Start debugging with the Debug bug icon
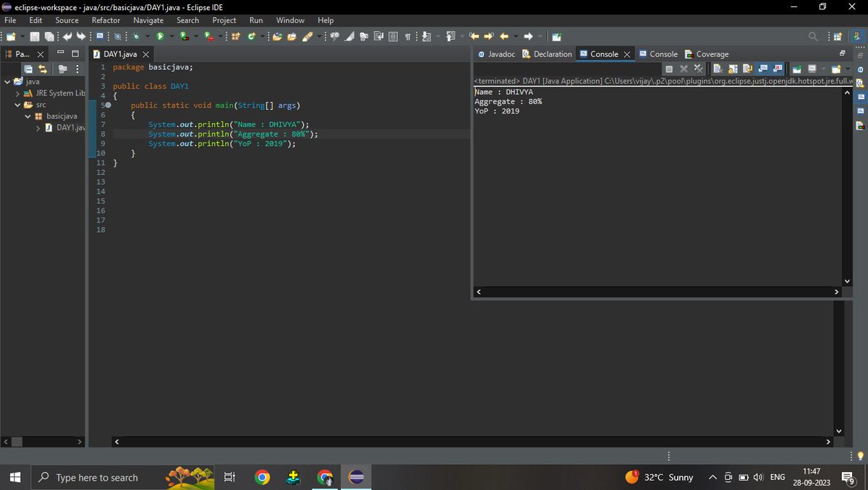868x490 pixels. tap(136, 36)
